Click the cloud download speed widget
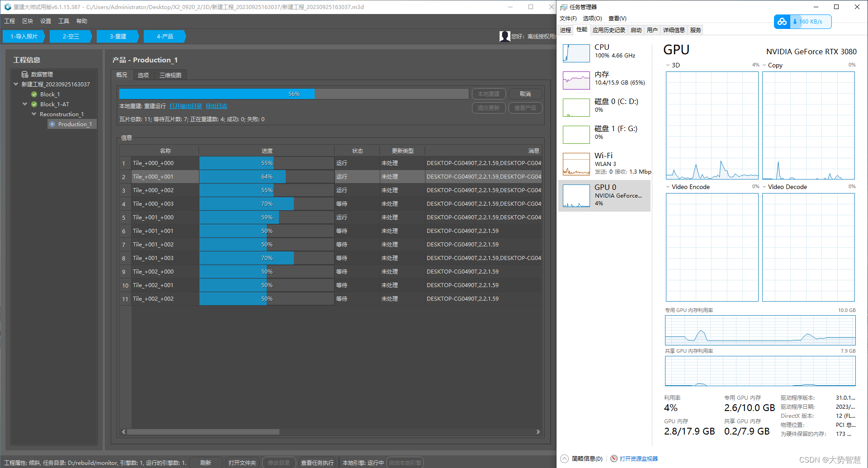This screenshot has height=468, width=868. pos(803,21)
